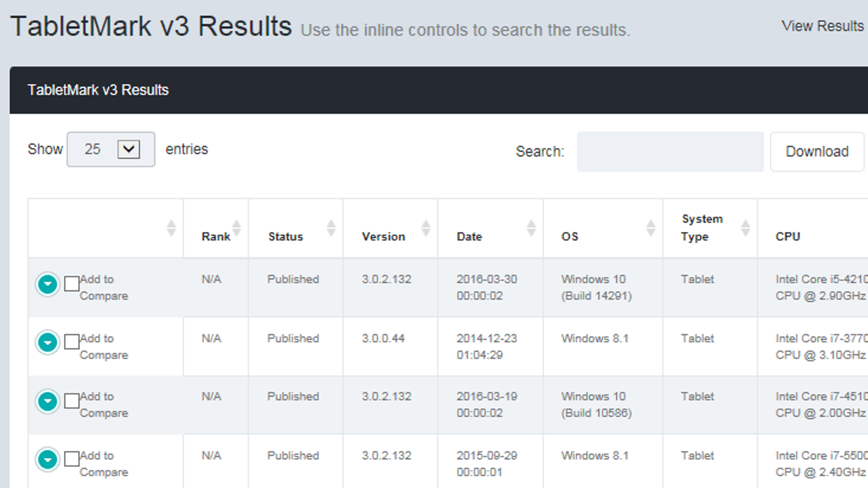Click the Download button

tap(816, 152)
